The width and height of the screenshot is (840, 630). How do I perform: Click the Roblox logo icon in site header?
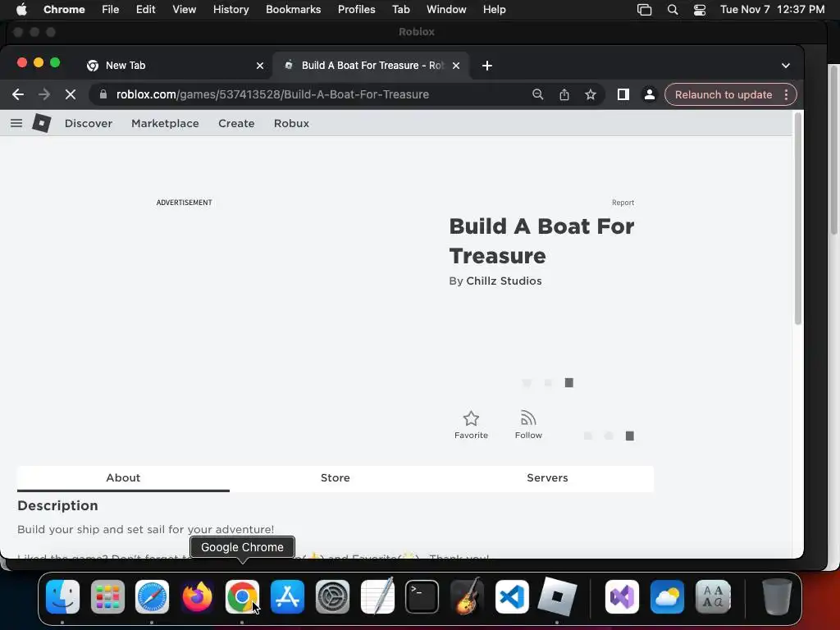[x=42, y=123]
